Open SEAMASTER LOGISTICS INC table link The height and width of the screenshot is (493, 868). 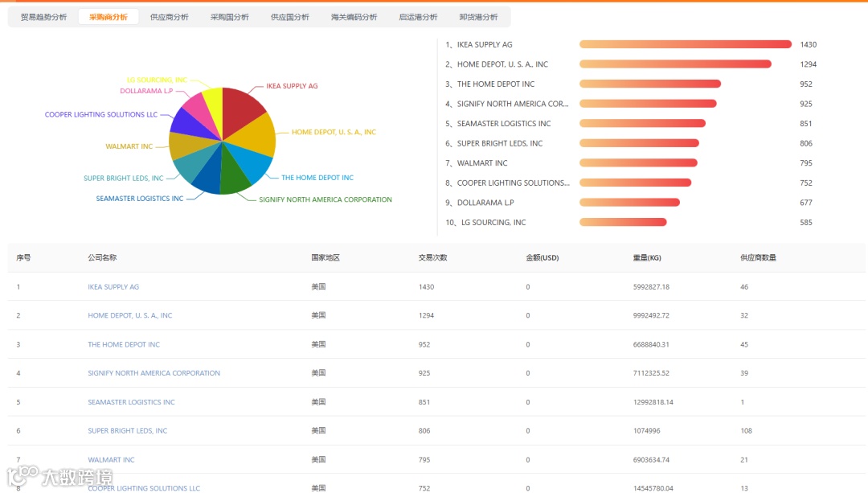[x=131, y=402]
